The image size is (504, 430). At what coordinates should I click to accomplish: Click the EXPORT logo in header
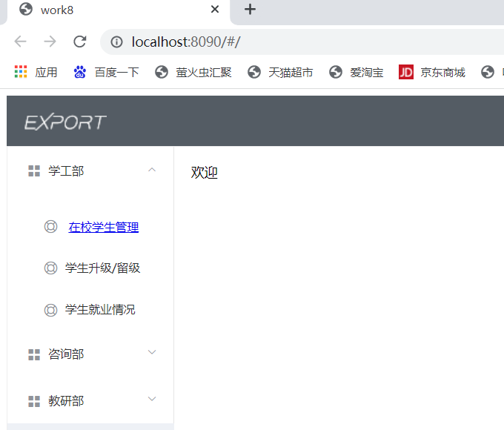coord(65,122)
